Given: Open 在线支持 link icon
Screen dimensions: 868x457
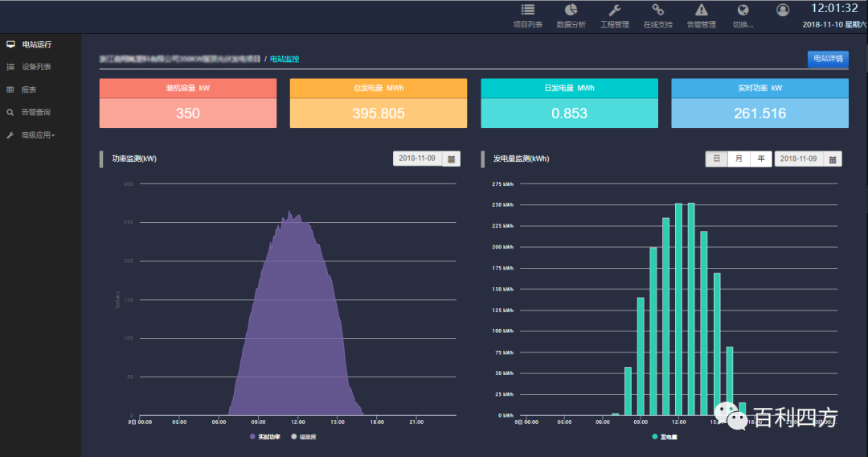Looking at the screenshot, I should (x=657, y=10).
